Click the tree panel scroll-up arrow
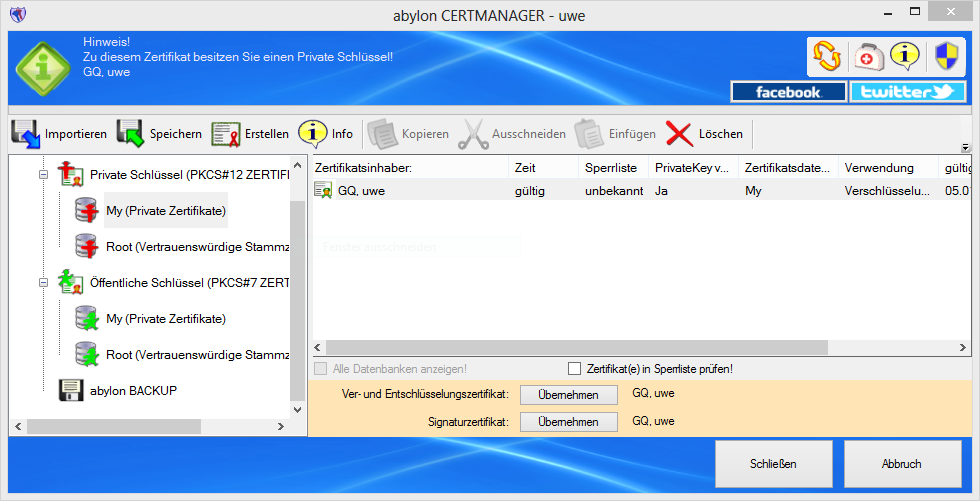980x501 pixels. [x=298, y=166]
